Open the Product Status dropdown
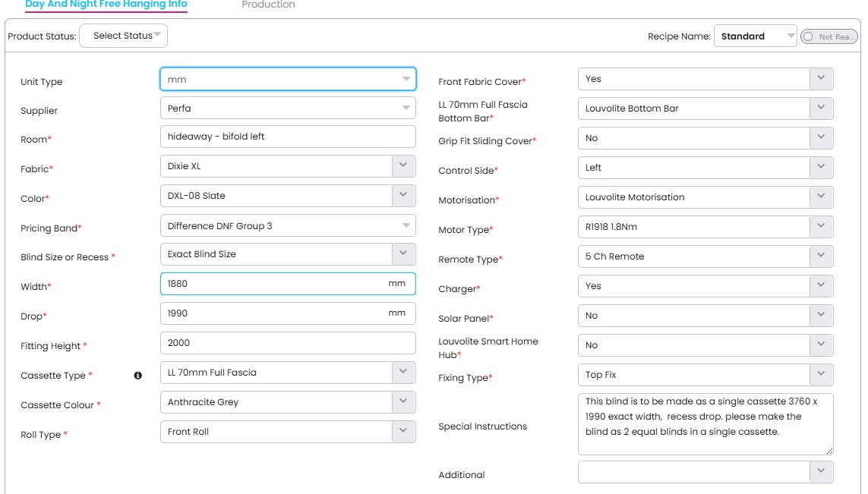868x494 pixels. coord(123,36)
